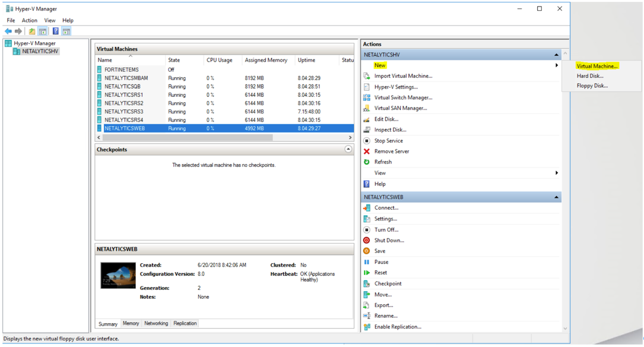Click the horizontal scrollbar in Virtual Machines list
The image size is (644, 347).
tap(188, 137)
